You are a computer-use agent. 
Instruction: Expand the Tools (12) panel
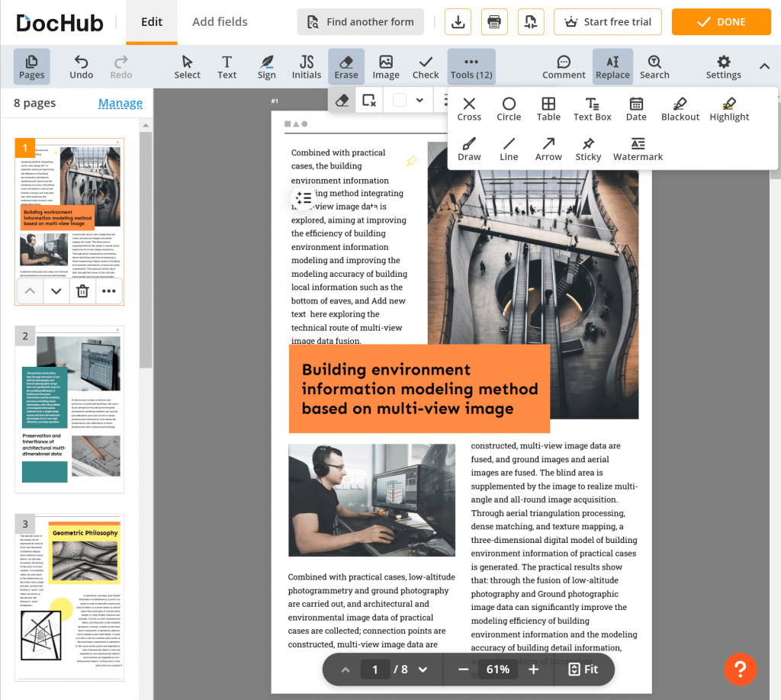tap(471, 66)
